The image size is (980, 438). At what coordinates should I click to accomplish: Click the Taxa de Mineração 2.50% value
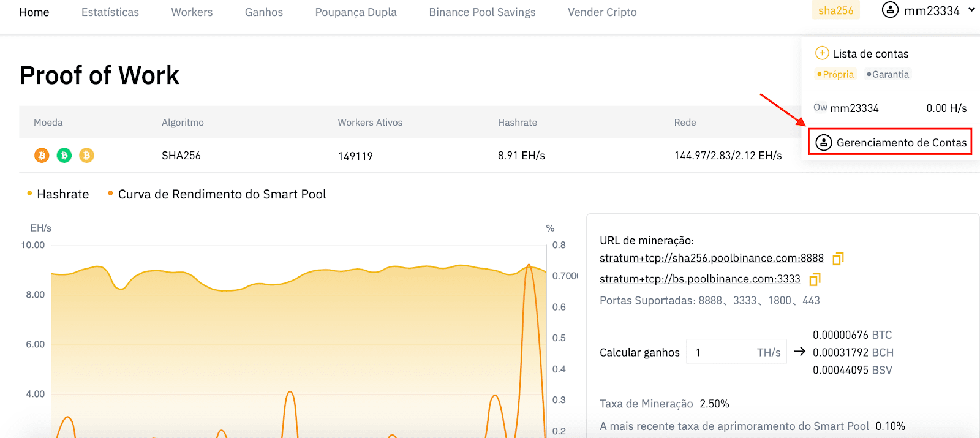tap(714, 404)
